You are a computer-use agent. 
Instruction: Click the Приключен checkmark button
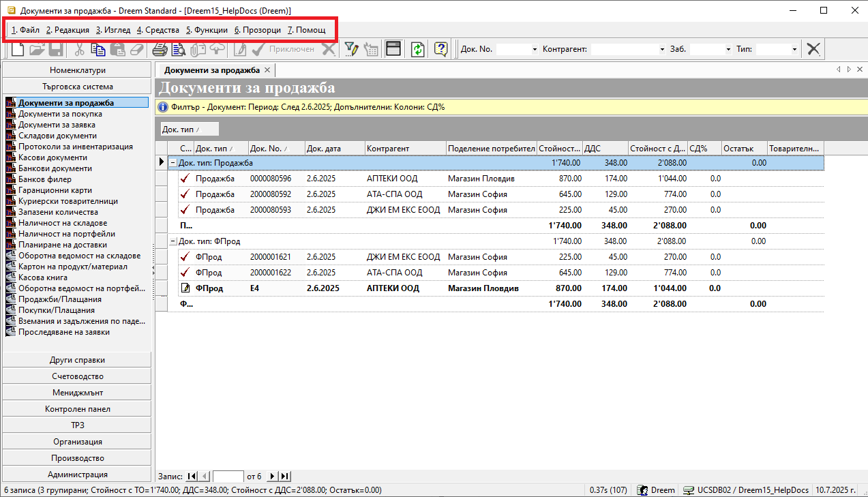tap(283, 49)
